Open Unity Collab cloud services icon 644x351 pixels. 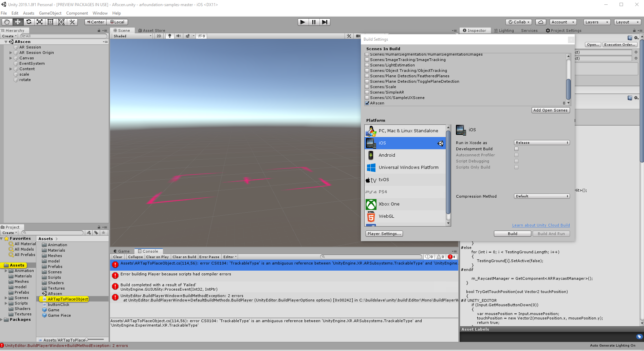[x=540, y=22]
